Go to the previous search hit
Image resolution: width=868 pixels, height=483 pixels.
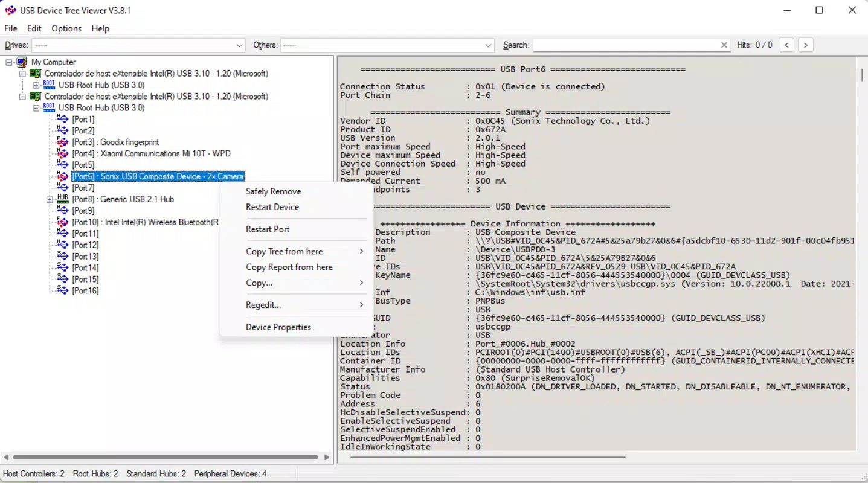click(x=786, y=45)
